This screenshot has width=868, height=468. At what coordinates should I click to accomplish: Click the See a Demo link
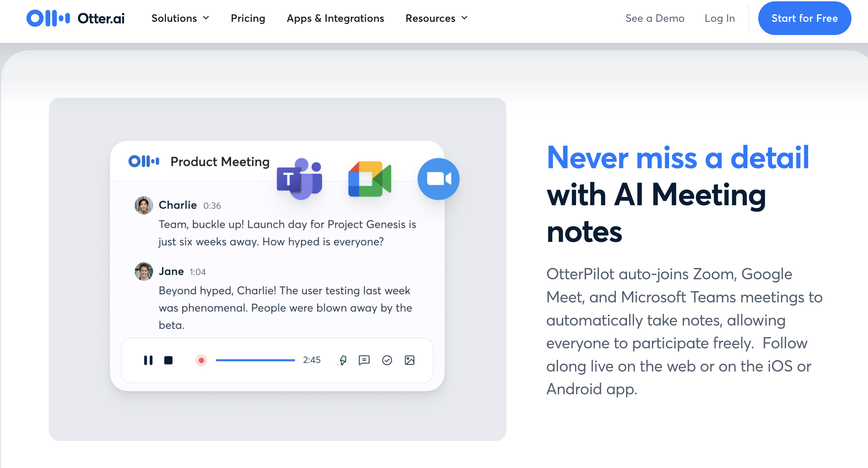655,18
